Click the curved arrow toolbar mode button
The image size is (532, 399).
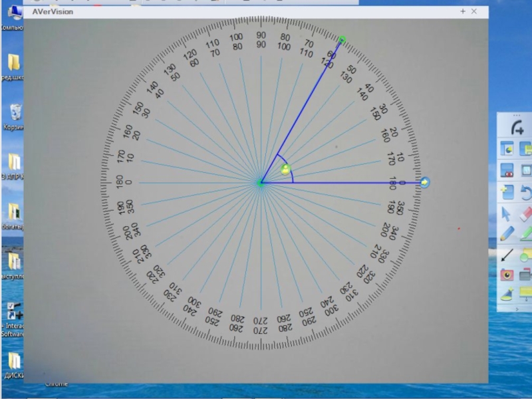(x=517, y=128)
